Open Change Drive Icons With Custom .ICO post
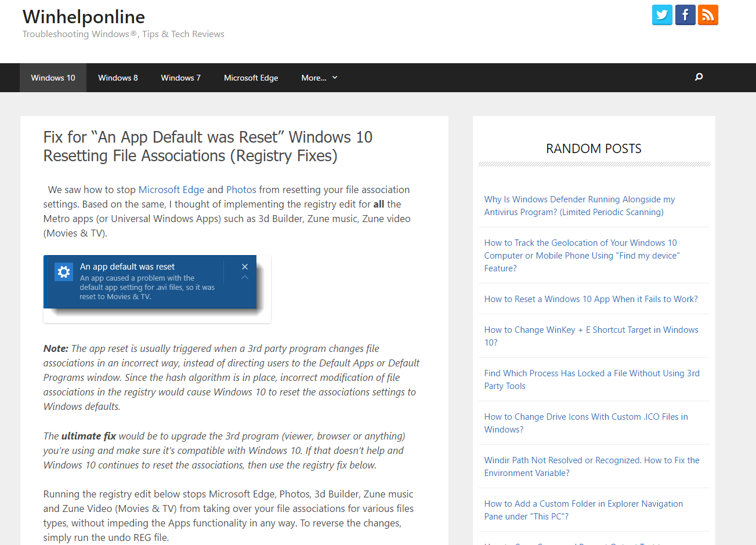Viewport: 756px width, 545px height. point(586,423)
